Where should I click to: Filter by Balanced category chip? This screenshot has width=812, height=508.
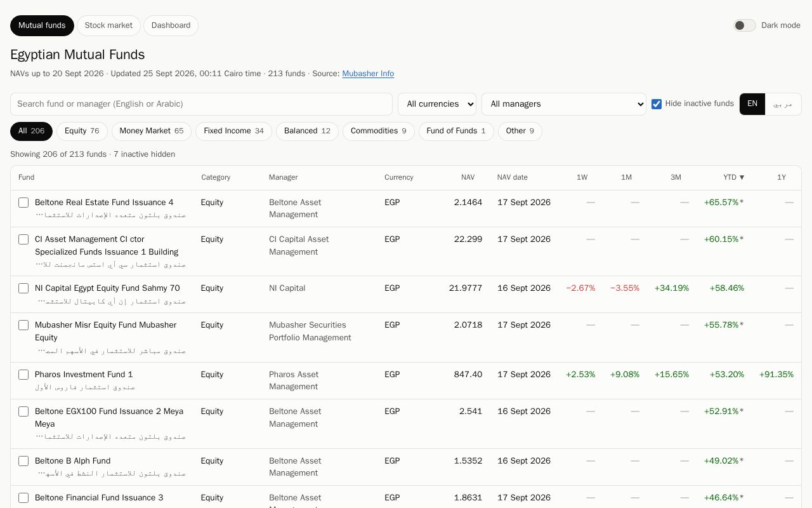point(307,131)
